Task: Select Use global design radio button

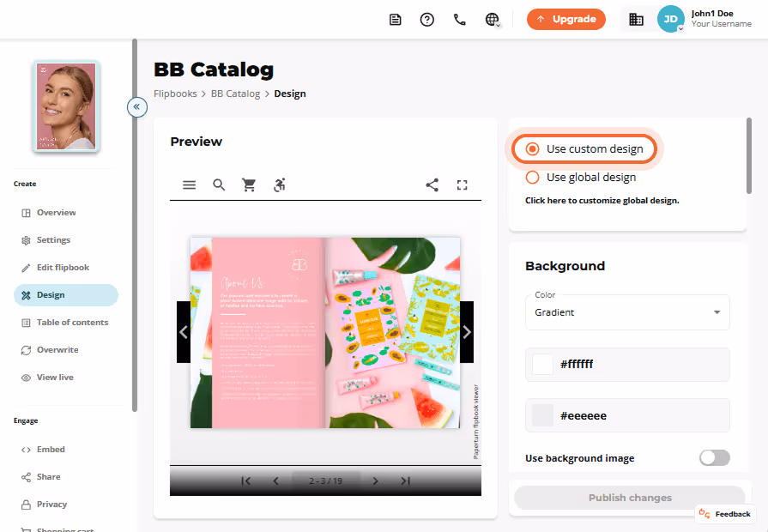Action: tap(532, 178)
